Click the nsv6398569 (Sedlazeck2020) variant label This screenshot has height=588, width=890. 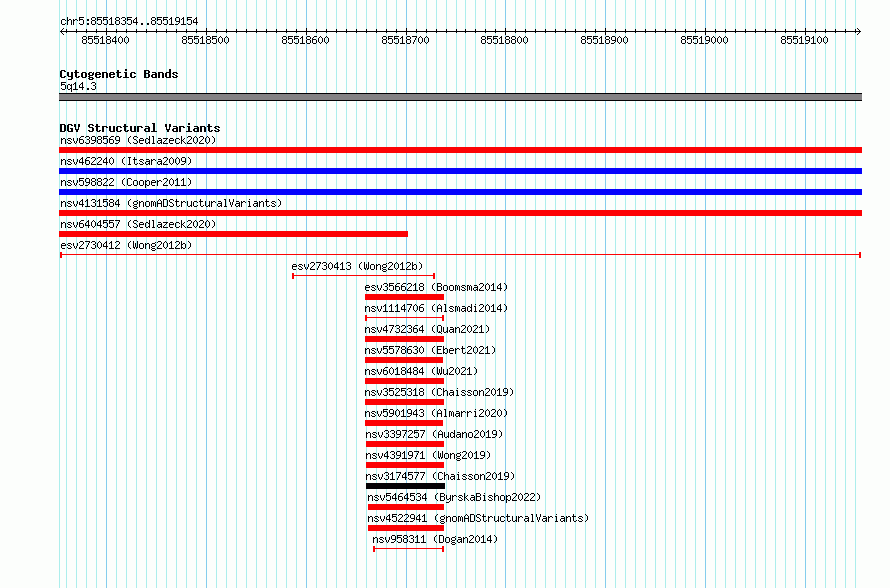coord(138,140)
